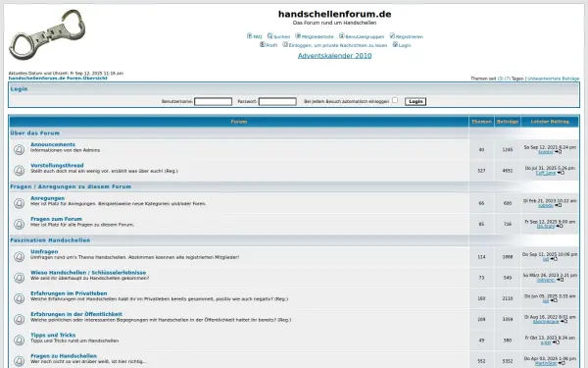The width and height of the screenshot is (588, 368).
Task: Click the folder icon beside Fragen zum Forum
Action: coord(20,224)
